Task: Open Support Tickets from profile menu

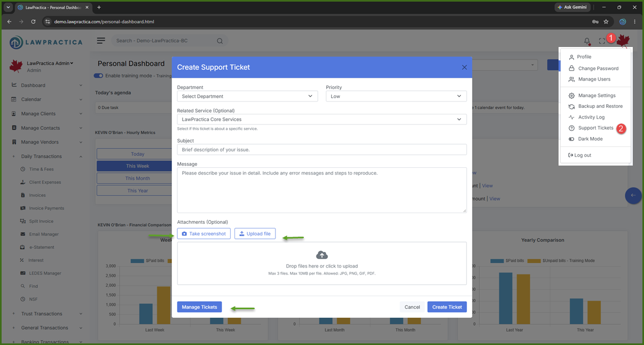Action: click(595, 128)
